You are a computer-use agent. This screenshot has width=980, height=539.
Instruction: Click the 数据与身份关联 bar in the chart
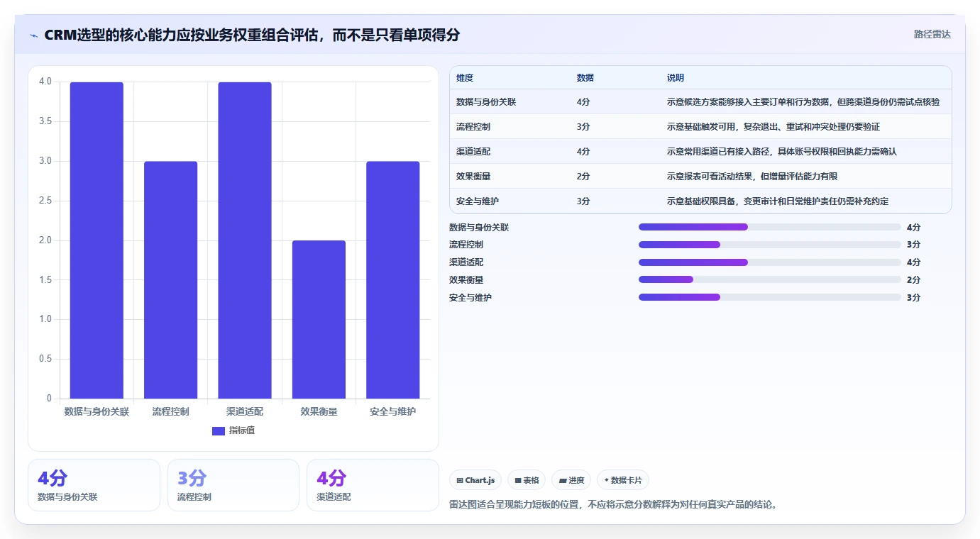click(x=97, y=240)
